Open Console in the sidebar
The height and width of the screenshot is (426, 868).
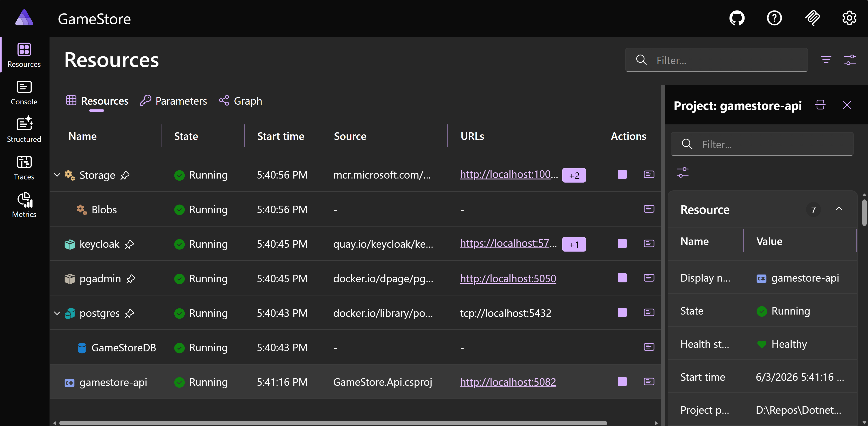click(24, 93)
